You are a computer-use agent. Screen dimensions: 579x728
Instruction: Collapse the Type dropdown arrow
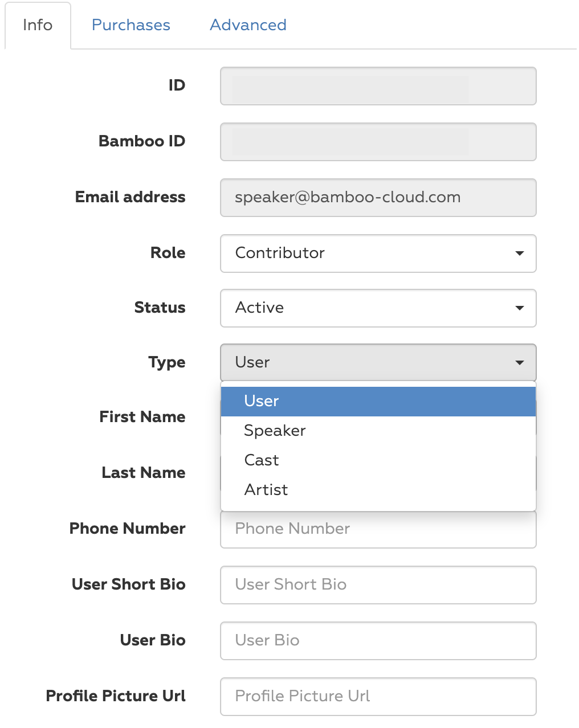click(x=519, y=362)
